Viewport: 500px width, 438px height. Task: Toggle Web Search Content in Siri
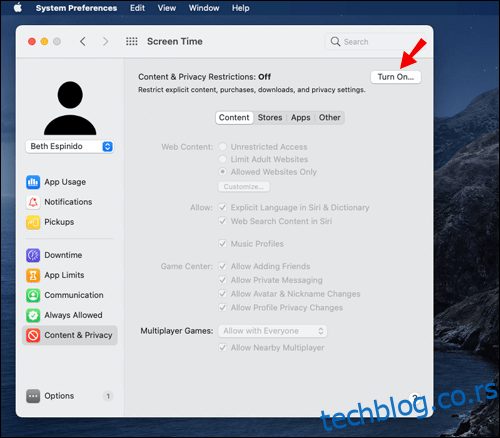[x=222, y=221]
